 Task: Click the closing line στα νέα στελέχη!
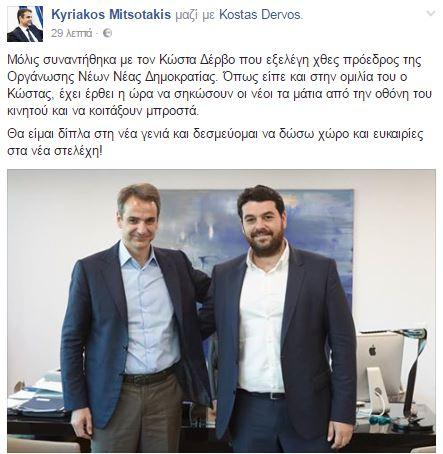pyautogui.click(x=55, y=151)
